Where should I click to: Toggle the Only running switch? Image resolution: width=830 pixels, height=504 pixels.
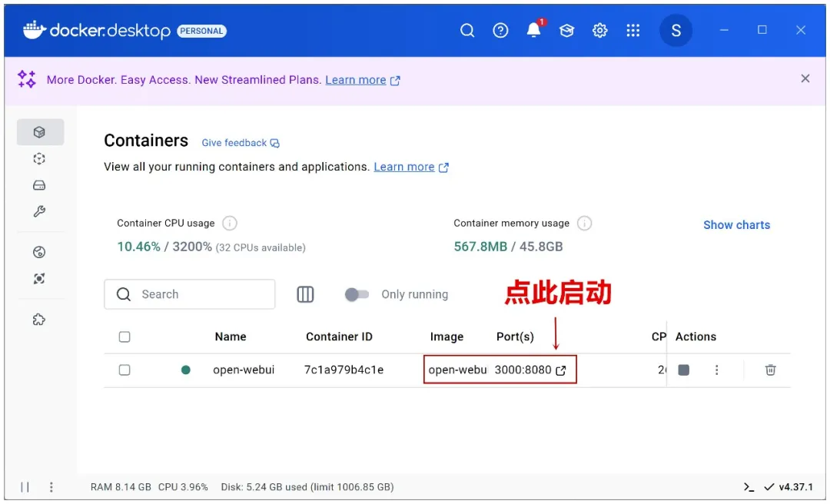pyautogui.click(x=357, y=294)
